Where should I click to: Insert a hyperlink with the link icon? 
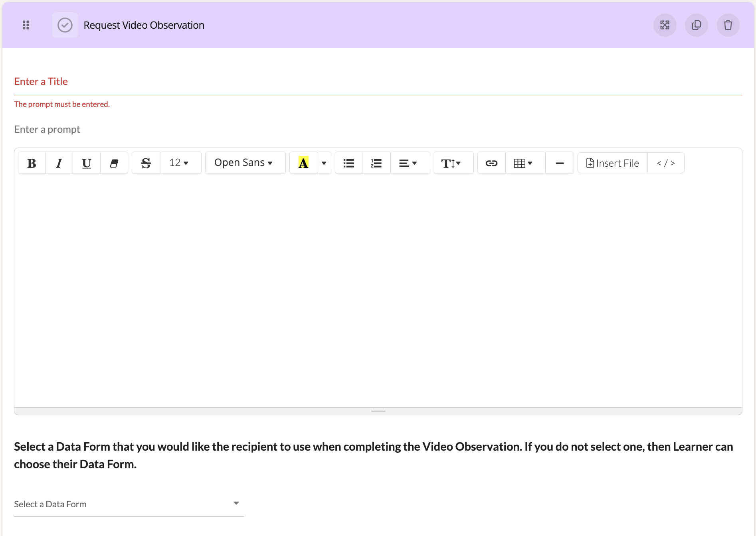(491, 163)
